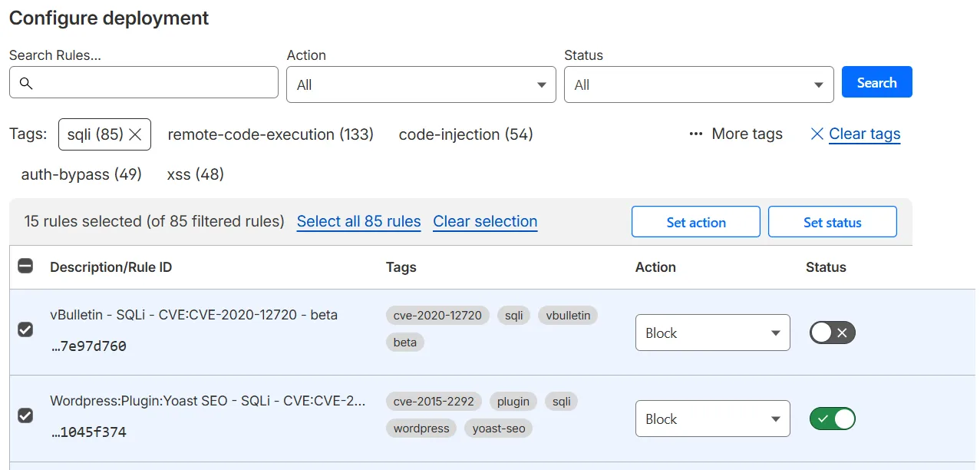Uncheck the vBulletin SQLi rule checkbox
The image size is (980, 470).
pyautogui.click(x=25, y=329)
